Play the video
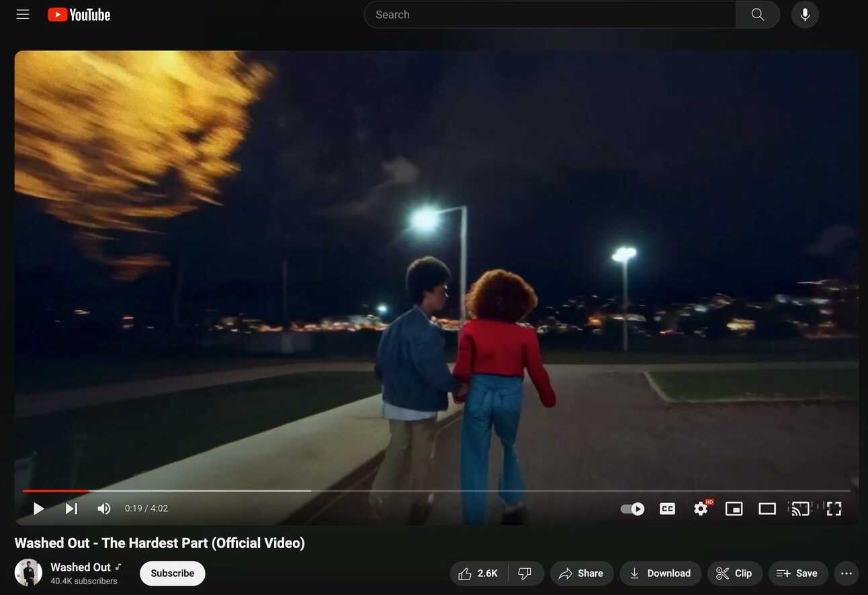 pyautogui.click(x=38, y=509)
